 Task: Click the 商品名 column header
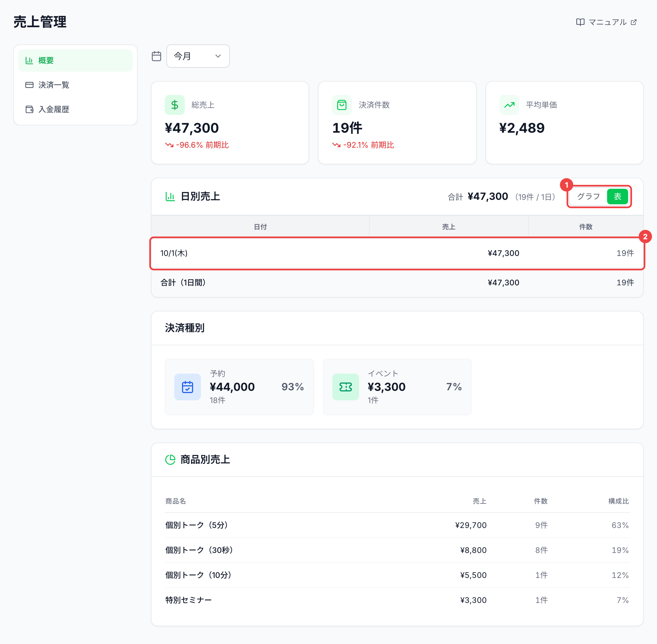pyautogui.click(x=176, y=501)
